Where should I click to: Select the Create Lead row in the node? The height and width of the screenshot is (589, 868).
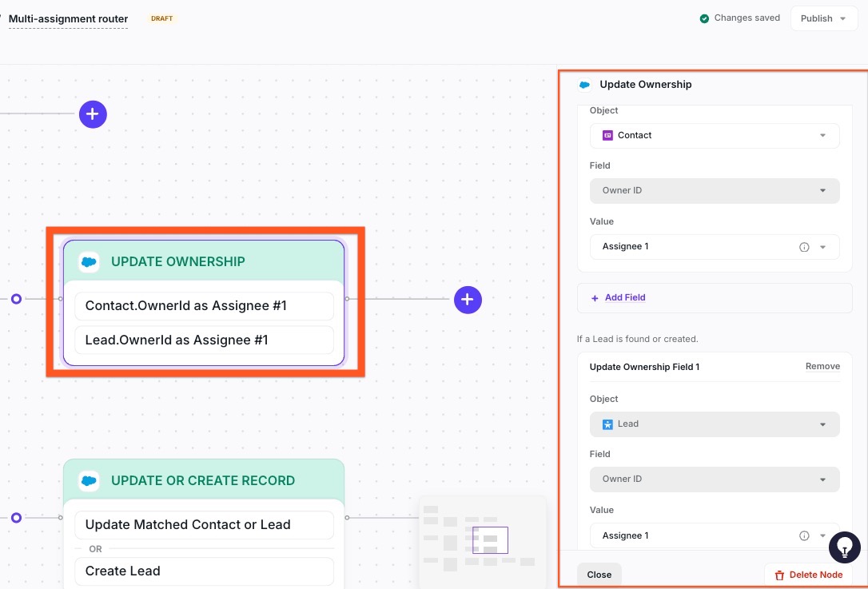204,571
